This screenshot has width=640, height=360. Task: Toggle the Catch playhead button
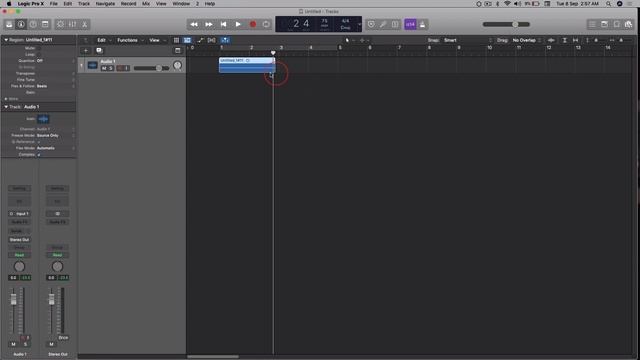(x=225, y=40)
